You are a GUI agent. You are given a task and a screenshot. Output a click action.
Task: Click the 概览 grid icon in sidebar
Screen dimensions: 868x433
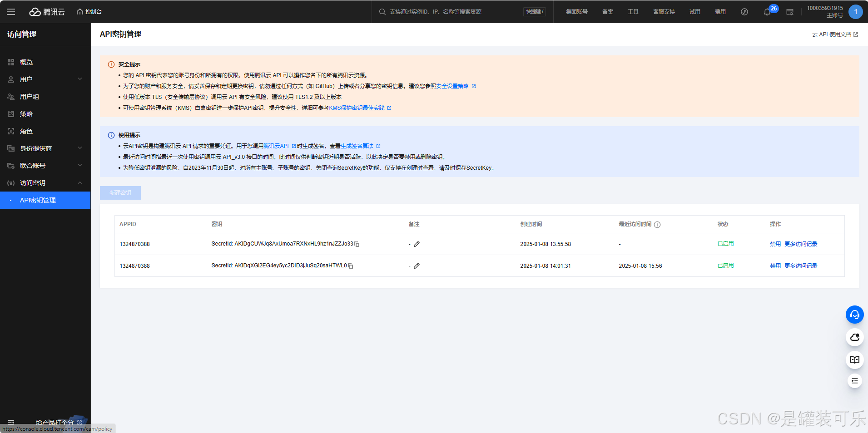[x=11, y=62]
